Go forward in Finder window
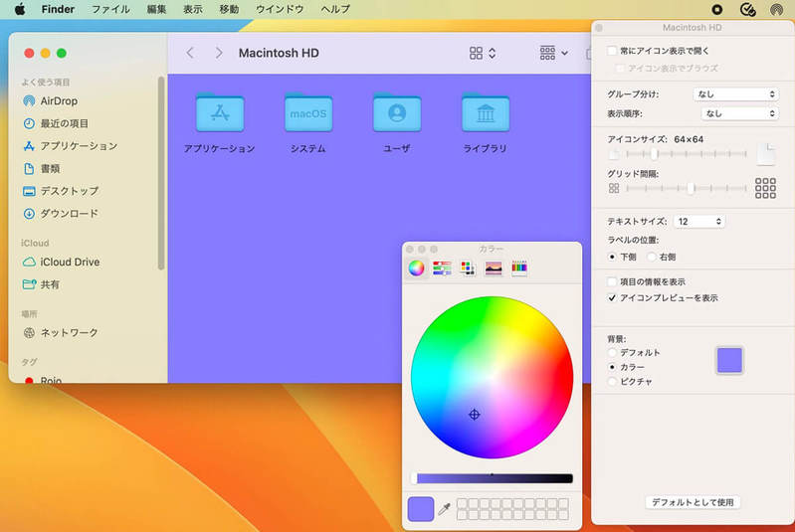 (x=219, y=53)
